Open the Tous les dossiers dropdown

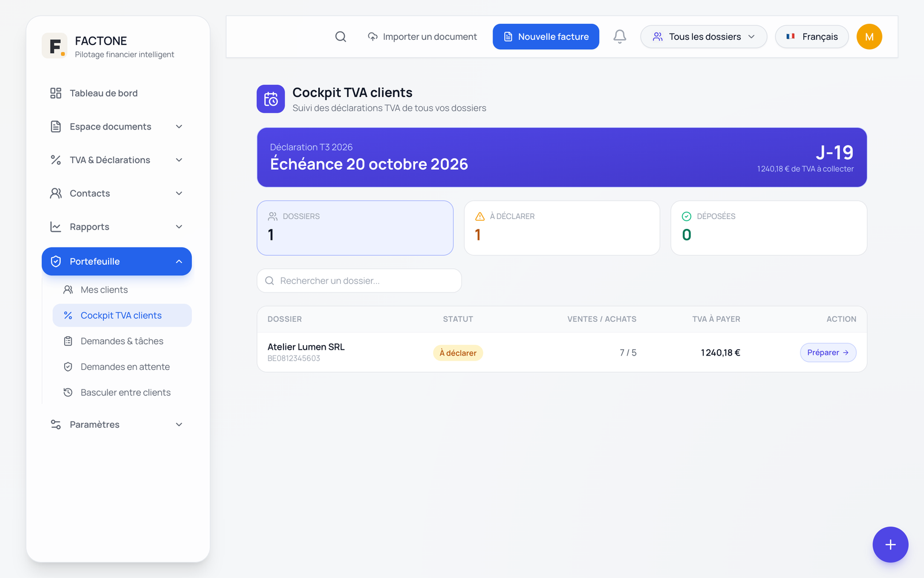[x=703, y=36]
